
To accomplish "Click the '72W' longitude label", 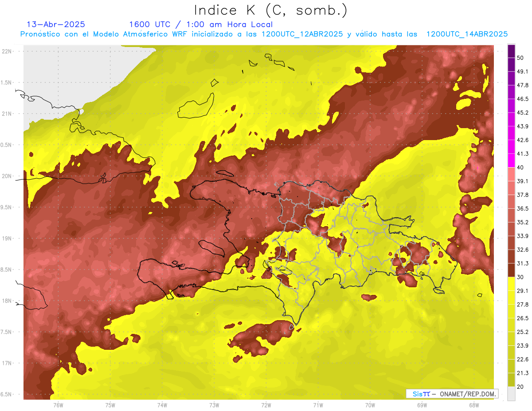I will click(x=266, y=405).
